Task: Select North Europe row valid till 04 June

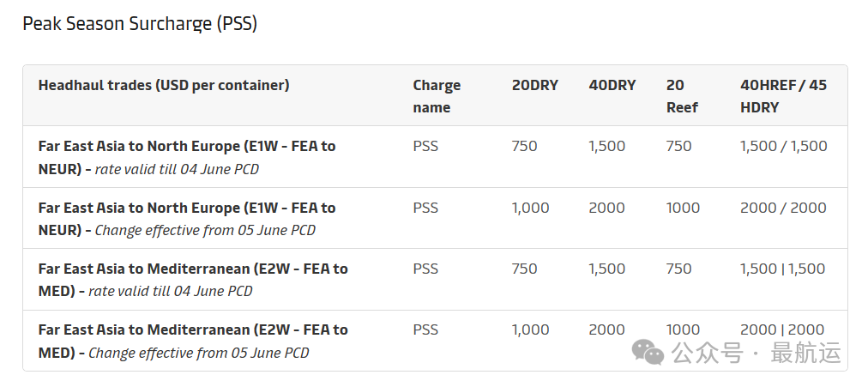Action: click(x=435, y=157)
